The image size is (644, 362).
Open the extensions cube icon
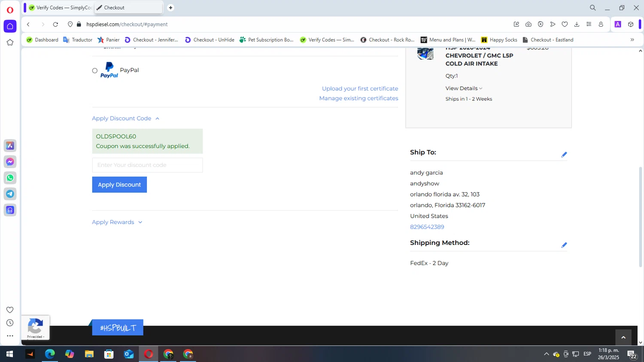coord(631,24)
